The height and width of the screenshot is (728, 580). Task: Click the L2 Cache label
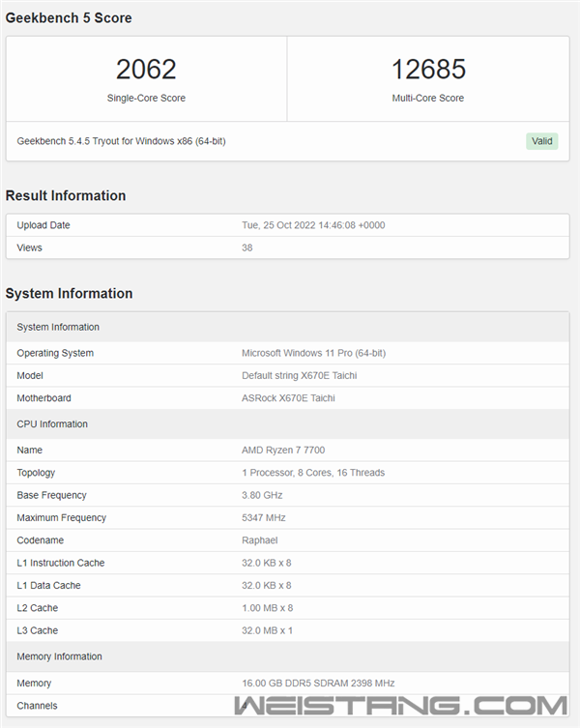tap(37, 608)
